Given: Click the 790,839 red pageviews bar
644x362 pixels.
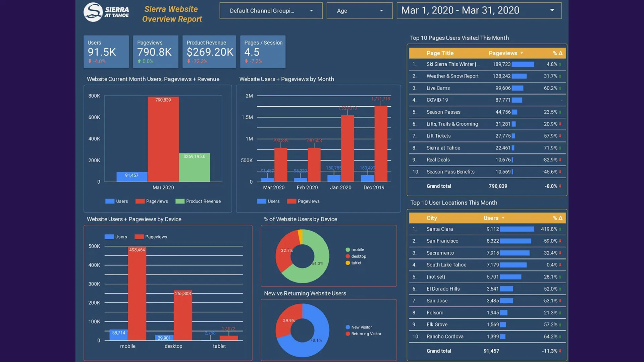Looking at the screenshot, I should point(163,139).
